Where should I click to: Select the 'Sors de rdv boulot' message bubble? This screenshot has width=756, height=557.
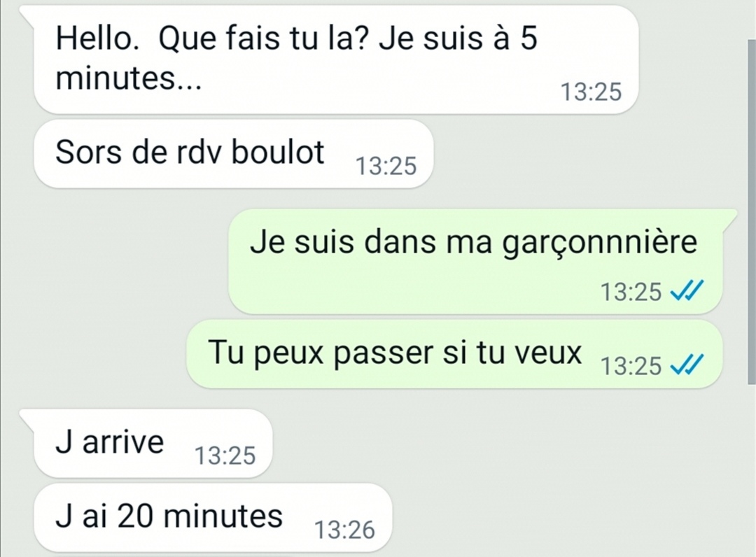[x=233, y=154]
